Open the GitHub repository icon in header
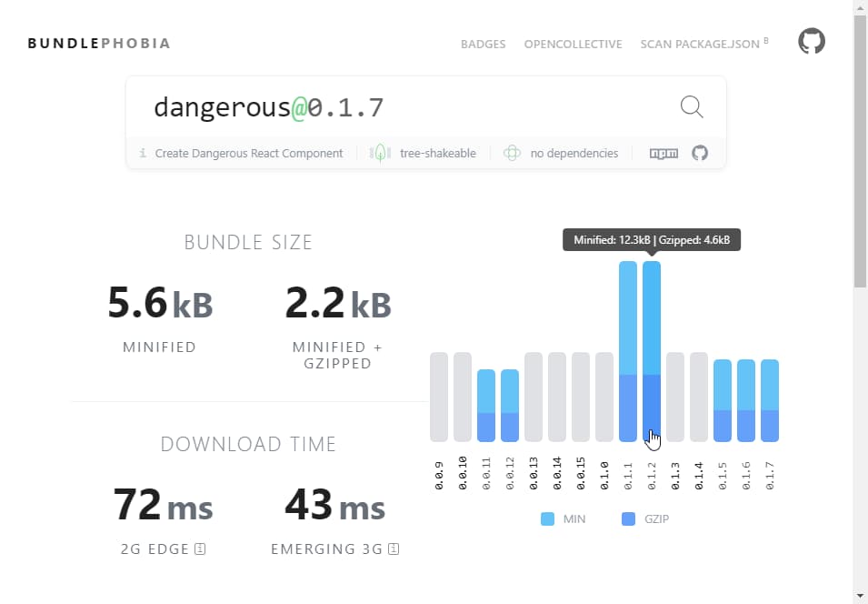The width and height of the screenshot is (868, 604). [811, 42]
